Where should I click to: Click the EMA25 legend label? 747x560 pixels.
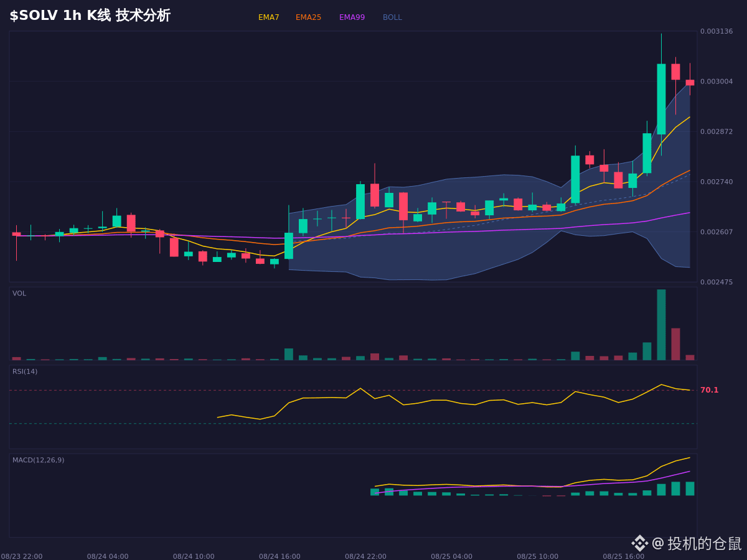click(309, 17)
